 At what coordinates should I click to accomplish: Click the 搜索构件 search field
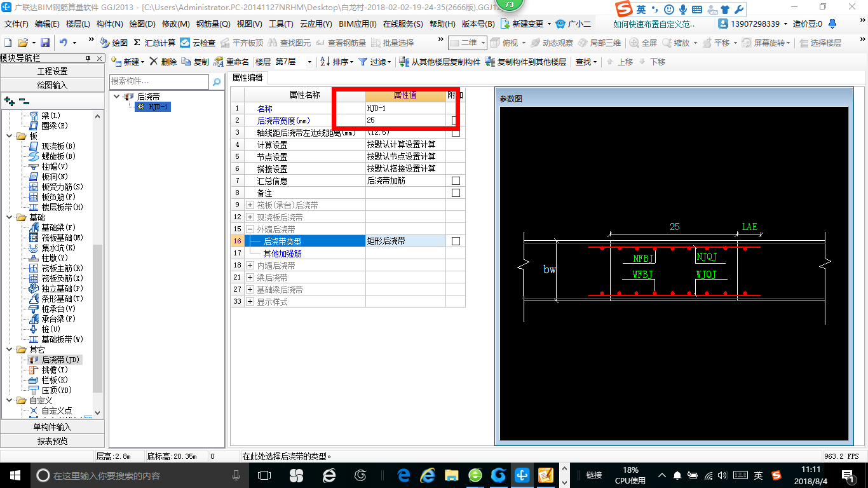[159, 81]
